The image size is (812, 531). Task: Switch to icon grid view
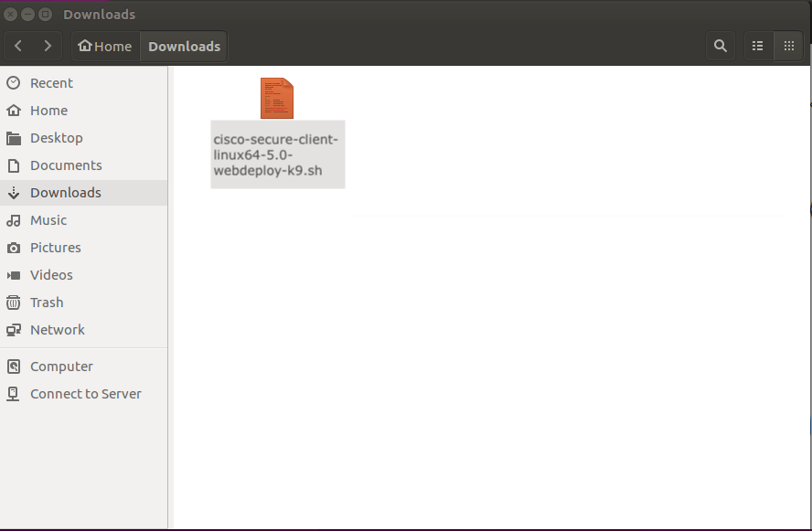[x=789, y=46]
